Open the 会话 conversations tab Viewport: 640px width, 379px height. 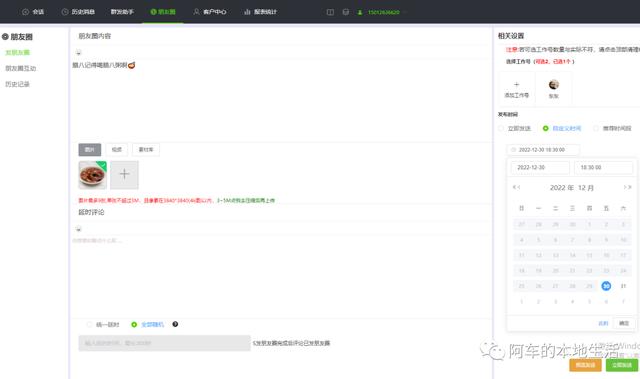pos(33,12)
